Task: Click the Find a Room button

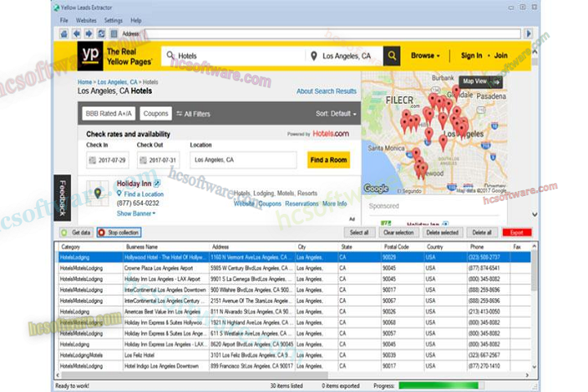Action: click(328, 160)
